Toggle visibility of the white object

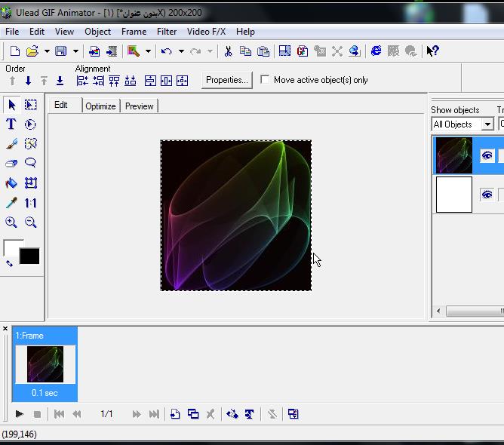[x=487, y=195]
